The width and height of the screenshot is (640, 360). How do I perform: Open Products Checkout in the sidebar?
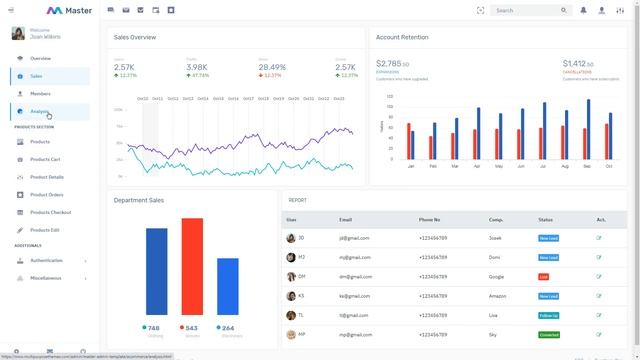(50, 212)
